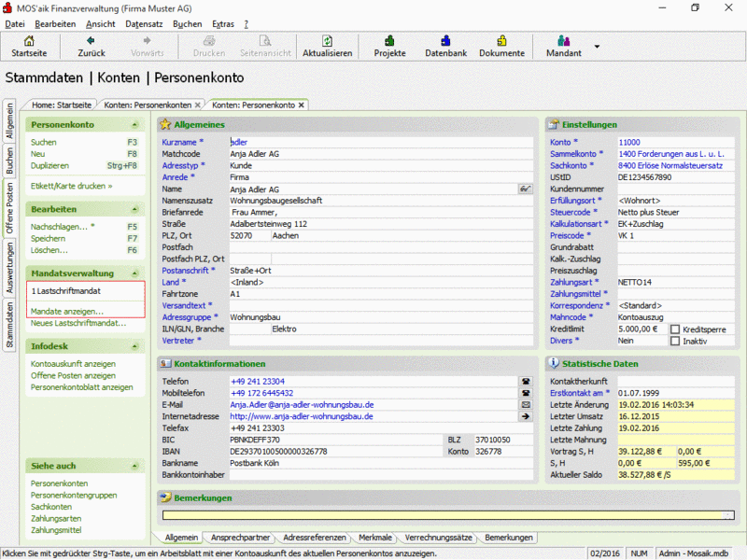Screen dimensions: 747x560
Task: Click the Kontaktinformationen section icon
Action: pyautogui.click(x=165, y=364)
